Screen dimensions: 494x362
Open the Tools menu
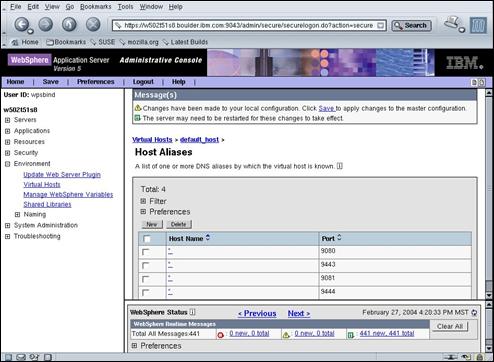[125, 7]
